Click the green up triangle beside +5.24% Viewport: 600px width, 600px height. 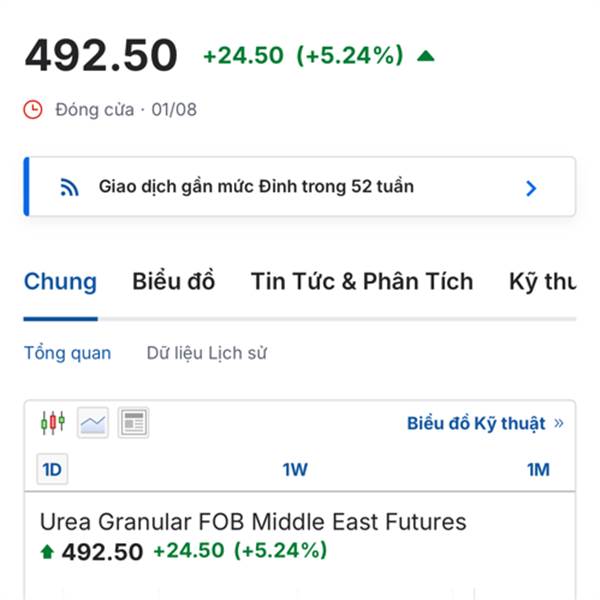(426, 56)
